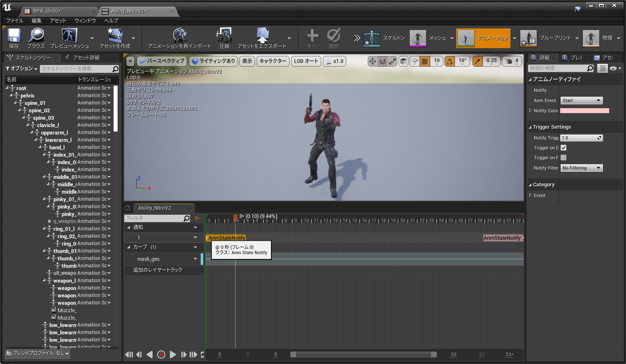Screen dimensions: 626x364
Task: Switch to Skeleton (スケルトン) editor mode
Action: point(384,38)
